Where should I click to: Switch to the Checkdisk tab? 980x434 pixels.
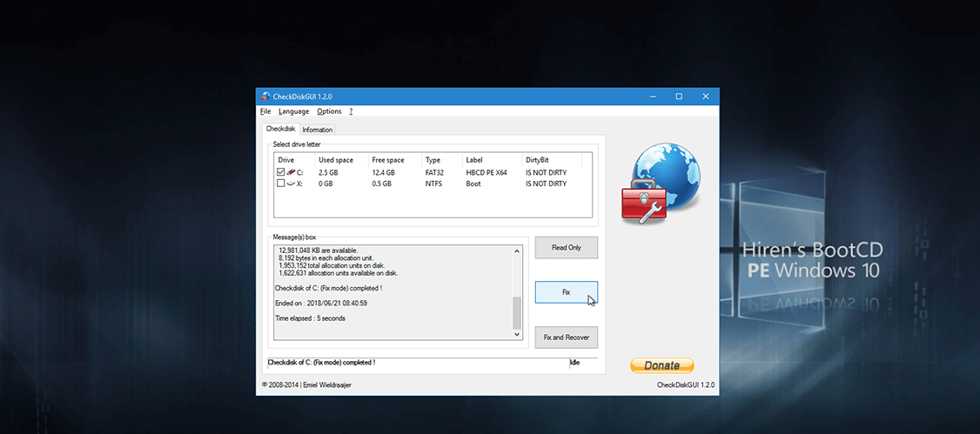point(280,129)
